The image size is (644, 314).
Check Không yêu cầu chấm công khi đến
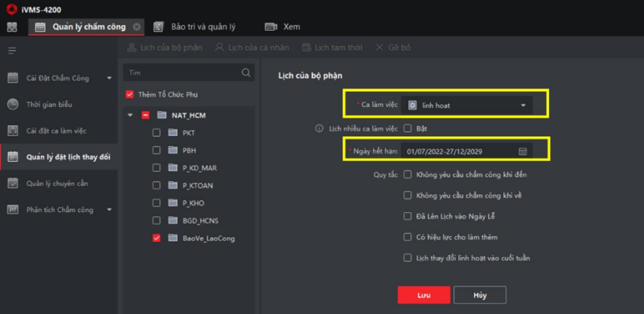(x=407, y=175)
